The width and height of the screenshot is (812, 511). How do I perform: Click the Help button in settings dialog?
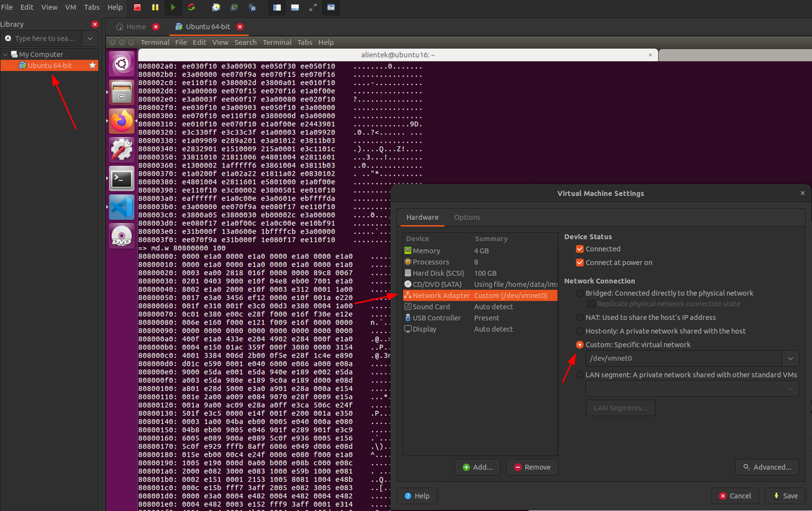(x=417, y=496)
